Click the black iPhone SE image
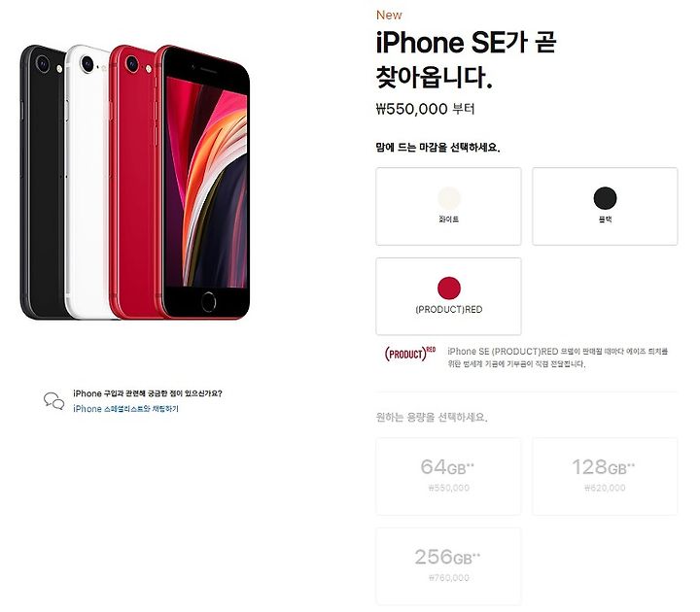This screenshot has width=700, height=612. point(44,182)
